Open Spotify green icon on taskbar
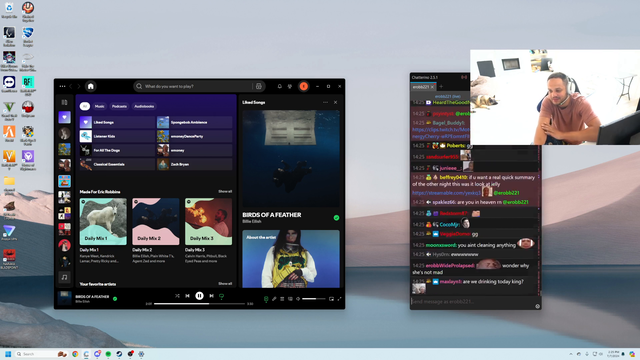Viewport: 640px width, 360px height. tap(108, 354)
